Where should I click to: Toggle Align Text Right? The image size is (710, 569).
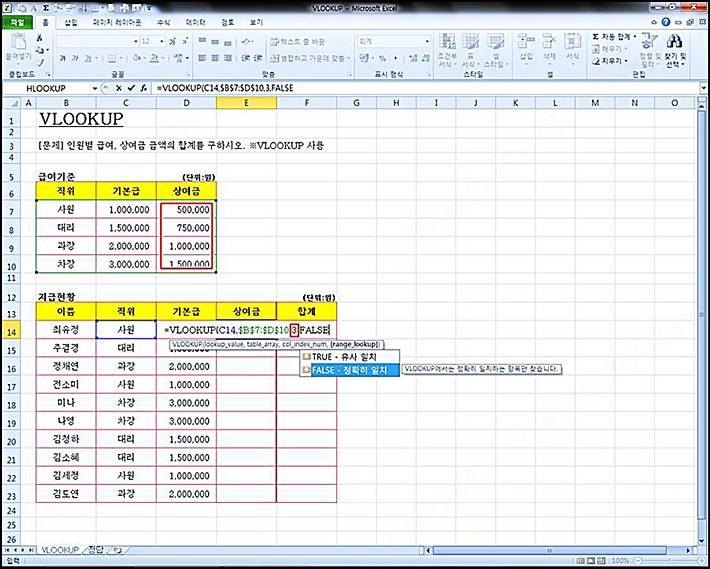228,58
